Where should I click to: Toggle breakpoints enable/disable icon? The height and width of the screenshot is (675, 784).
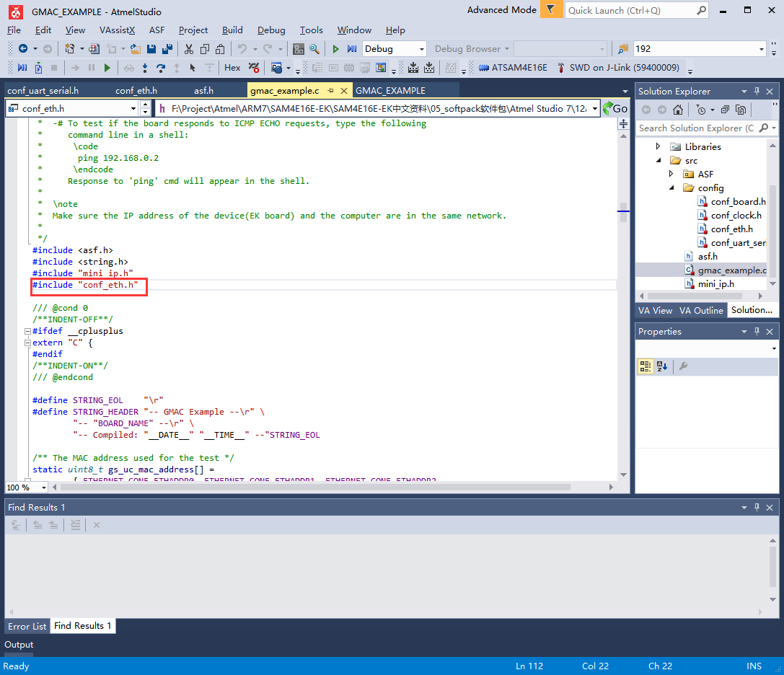pos(253,68)
